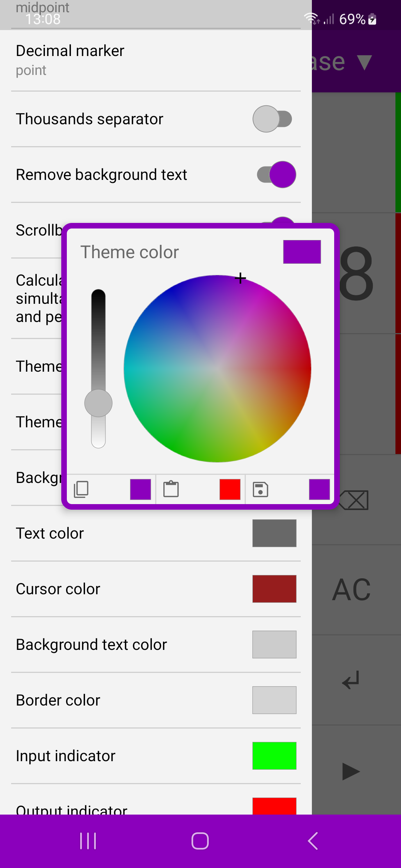Tap the play triangle key
Screen dimensions: 401x868
pyautogui.click(x=351, y=772)
